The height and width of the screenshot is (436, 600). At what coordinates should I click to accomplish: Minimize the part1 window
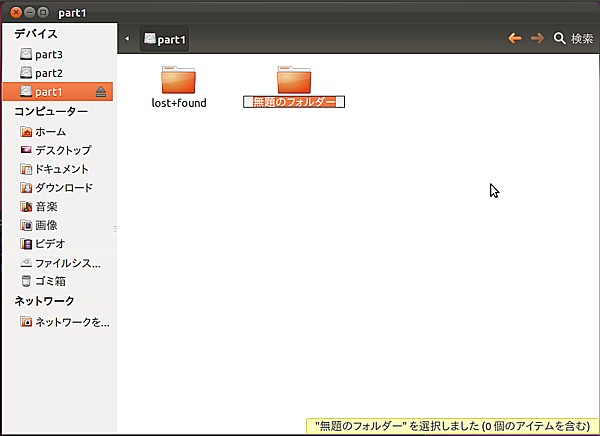[x=29, y=13]
